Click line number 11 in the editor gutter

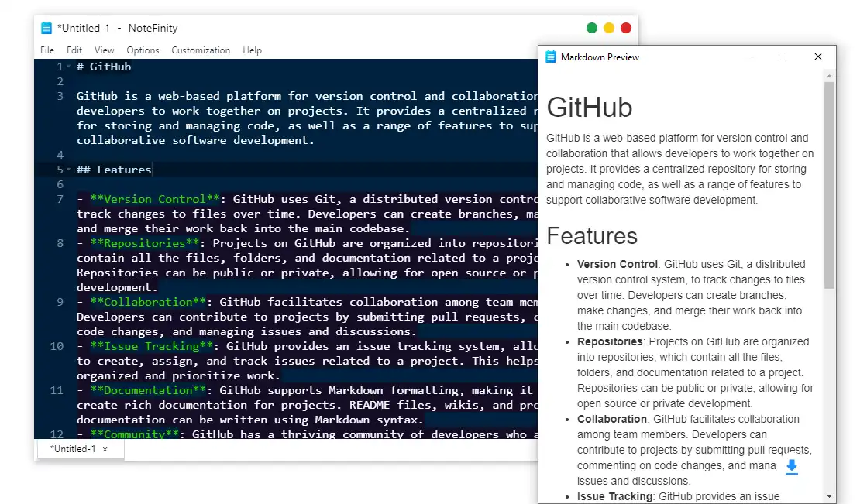tap(57, 390)
